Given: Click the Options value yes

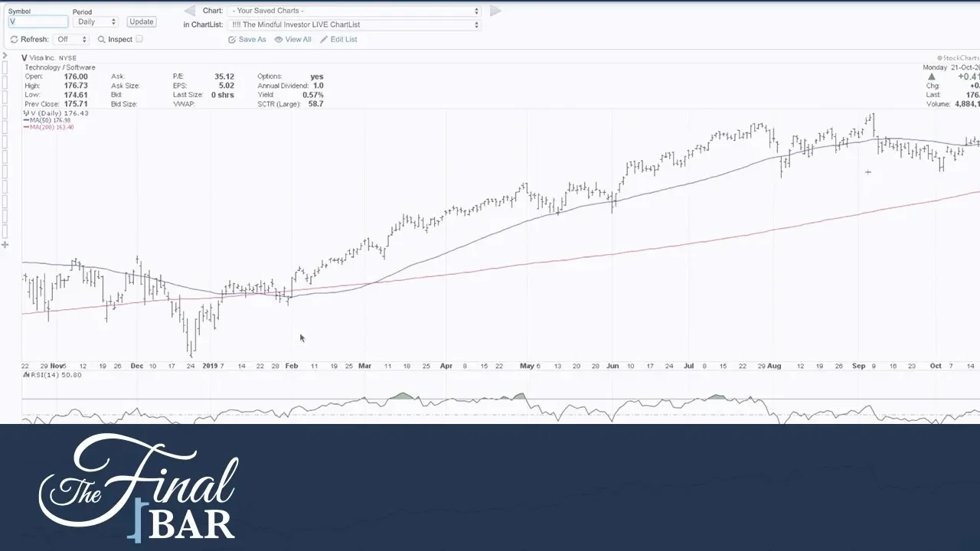Looking at the screenshot, I should point(317,77).
